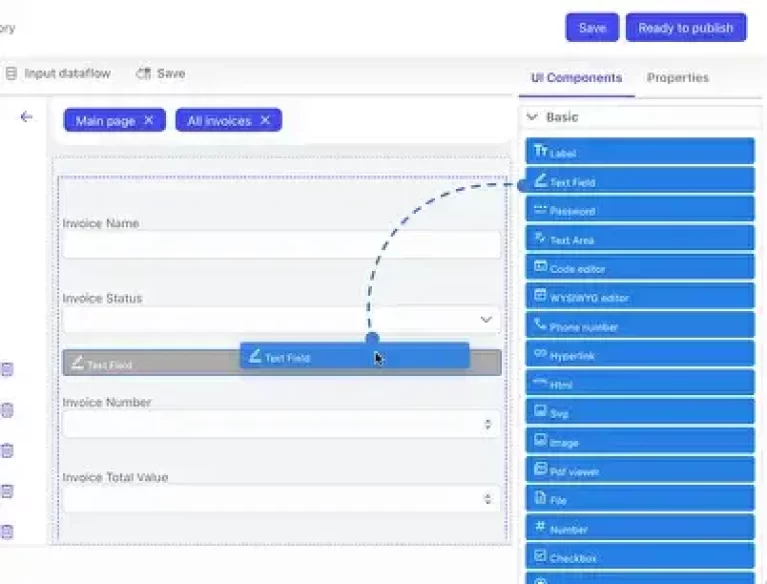
Task: Select the Text Area component
Action: (640, 238)
